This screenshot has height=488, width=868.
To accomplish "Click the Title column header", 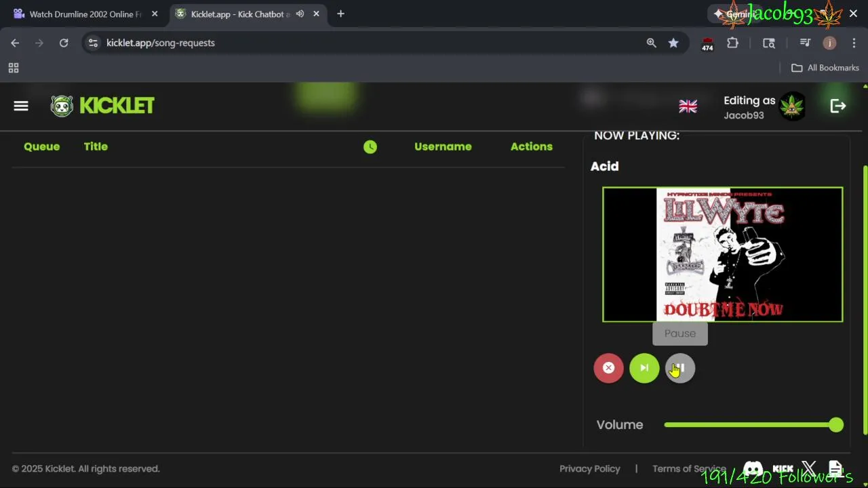I will pos(96,146).
